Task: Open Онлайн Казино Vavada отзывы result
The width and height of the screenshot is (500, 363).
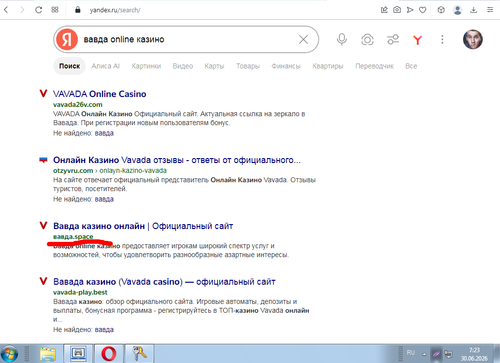Action: point(177,160)
